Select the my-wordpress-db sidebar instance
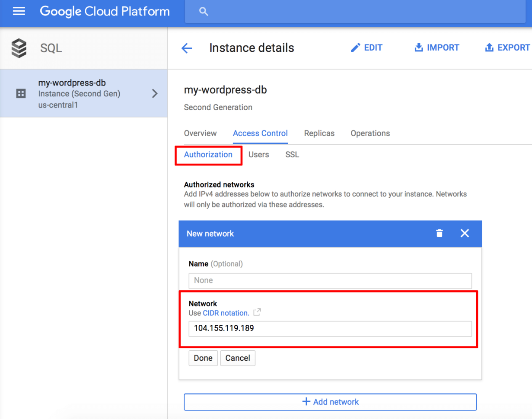 tap(84, 93)
